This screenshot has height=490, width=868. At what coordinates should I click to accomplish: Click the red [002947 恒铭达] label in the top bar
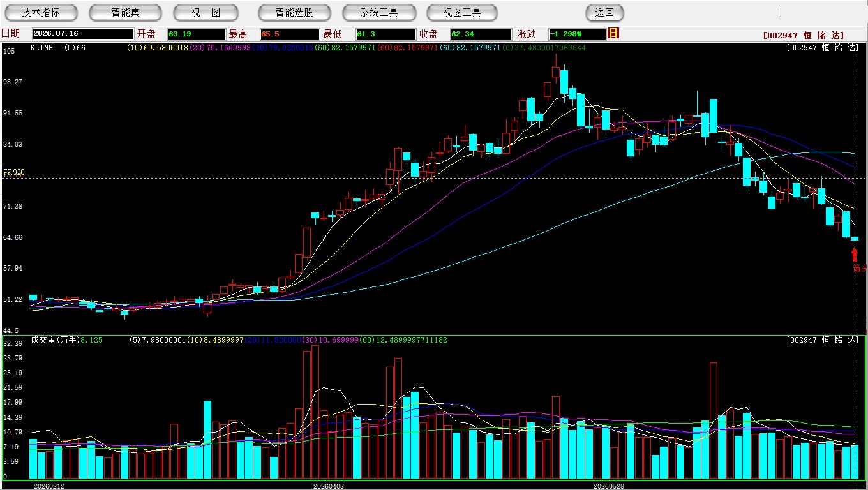point(803,36)
